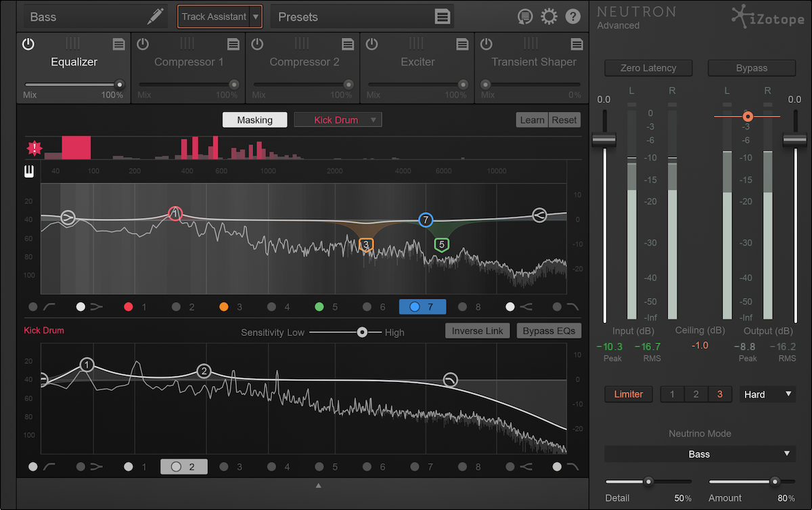Open the help question mark icon
Viewport: 812px width, 510px height.
coord(572,16)
